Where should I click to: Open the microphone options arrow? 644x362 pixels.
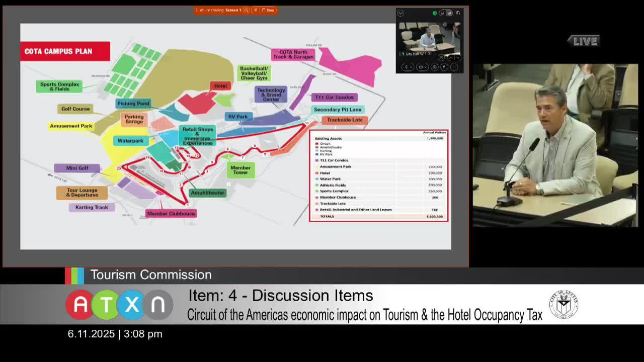click(x=411, y=67)
